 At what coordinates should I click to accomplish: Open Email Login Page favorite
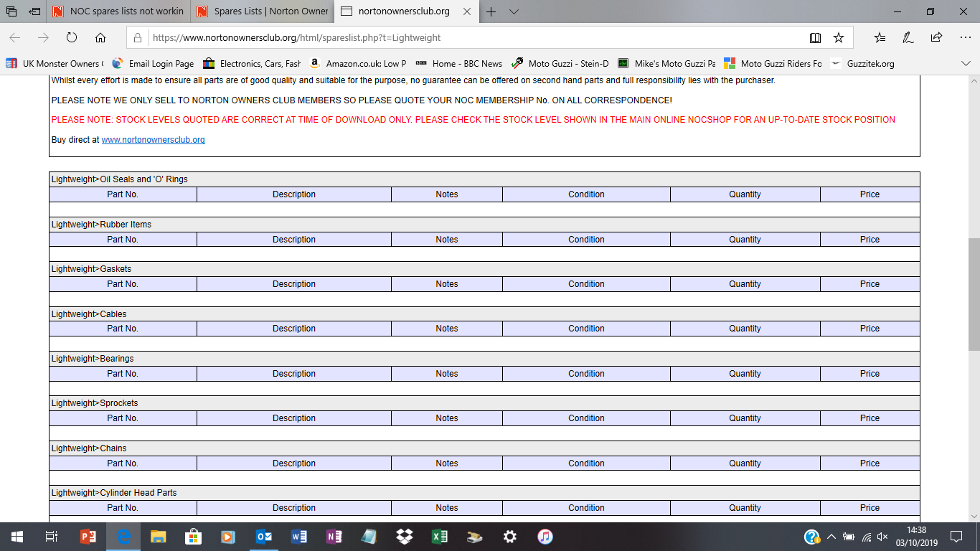(154, 63)
